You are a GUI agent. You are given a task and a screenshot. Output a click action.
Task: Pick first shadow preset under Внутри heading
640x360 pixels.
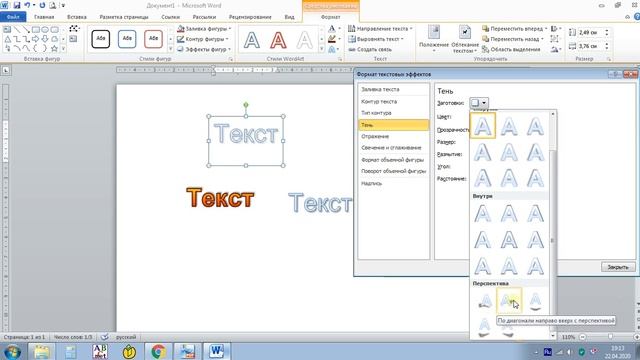483,213
